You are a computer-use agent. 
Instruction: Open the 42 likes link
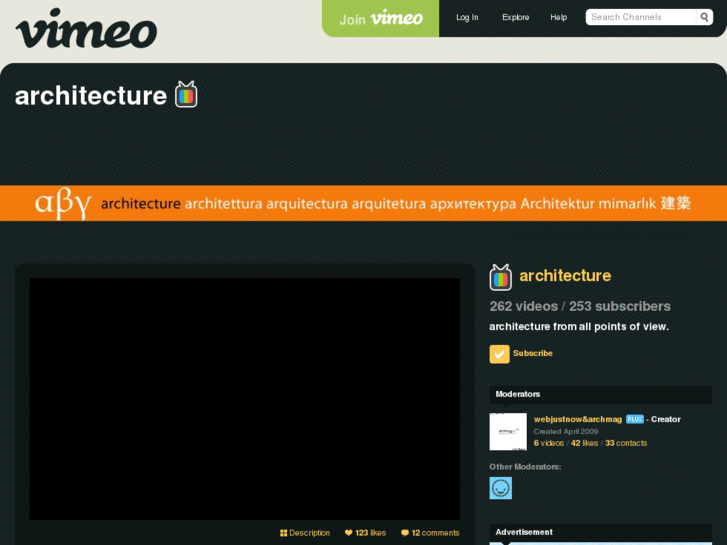(584, 443)
